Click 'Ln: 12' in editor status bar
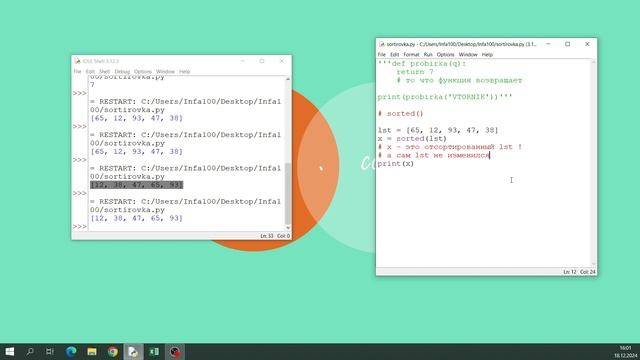Viewport: 640px width, 360px height. click(x=569, y=272)
